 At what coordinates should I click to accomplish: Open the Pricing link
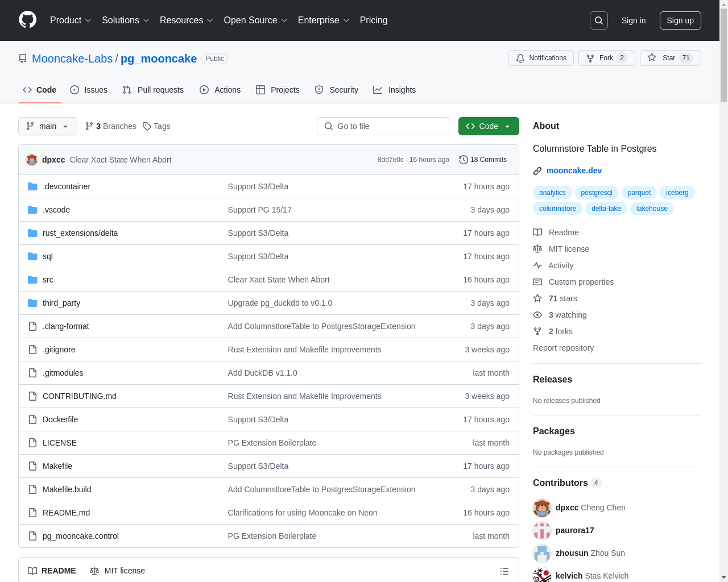click(x=374, y=20)
